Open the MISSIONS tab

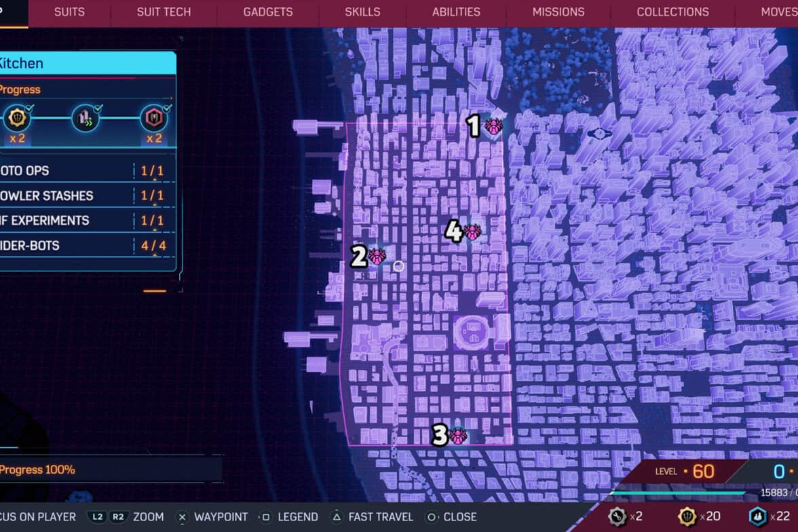[558, 12]
